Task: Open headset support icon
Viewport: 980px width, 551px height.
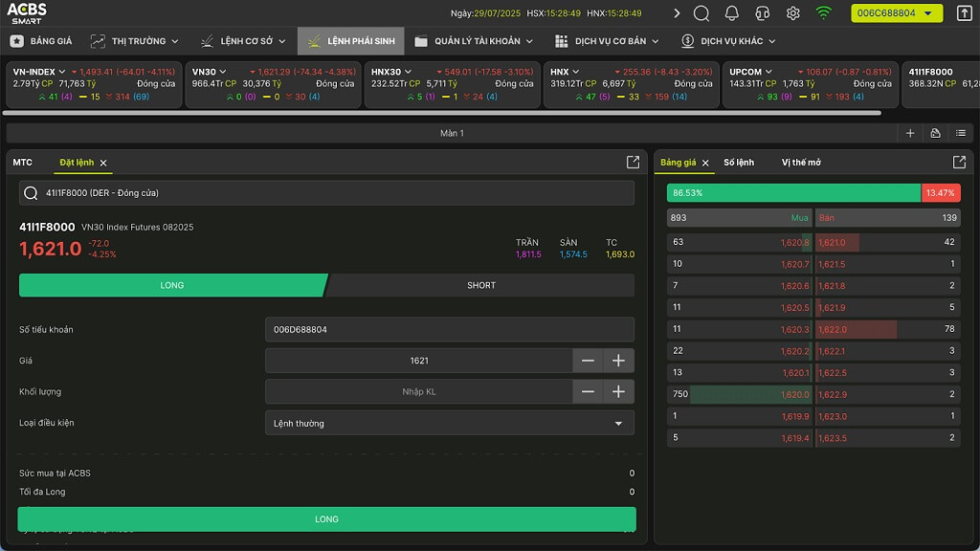Action: [x=762, y=13]
